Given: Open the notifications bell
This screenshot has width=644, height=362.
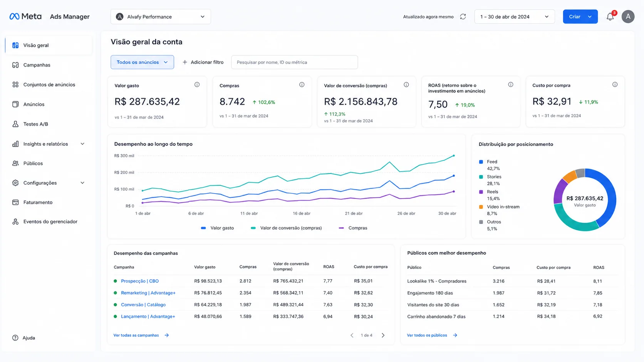Looking at the screenshot, I should point(610,17).
